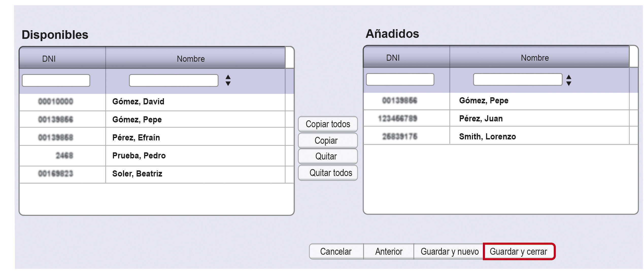Click Copiar todos button
This screenshot has width=644, height=275.
click(328, 124)
